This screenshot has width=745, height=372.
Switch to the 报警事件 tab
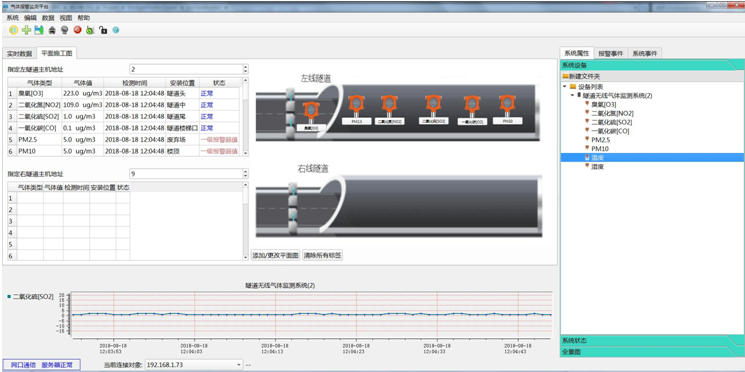(611, 54)
